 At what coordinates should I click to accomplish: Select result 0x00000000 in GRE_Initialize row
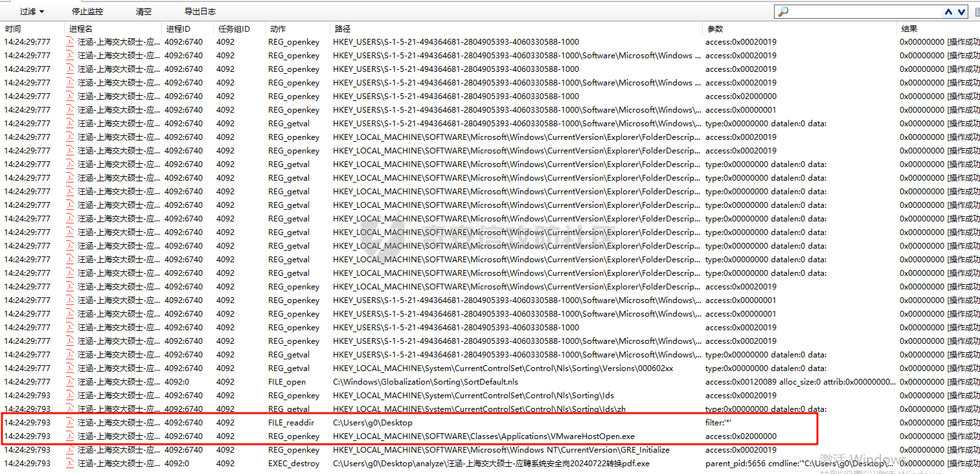(922, 450)
